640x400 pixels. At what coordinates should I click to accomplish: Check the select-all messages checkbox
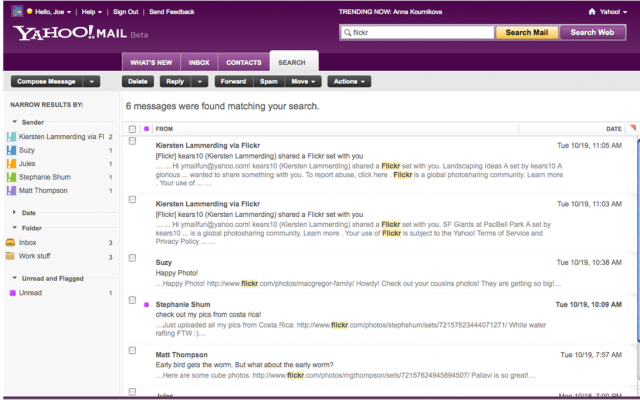(132, 129)
